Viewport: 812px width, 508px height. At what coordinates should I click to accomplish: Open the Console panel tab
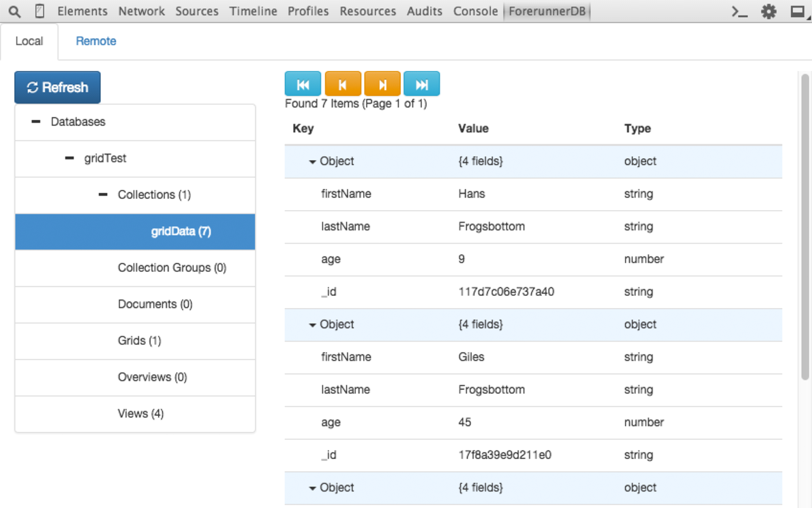[x=476, y=11]
